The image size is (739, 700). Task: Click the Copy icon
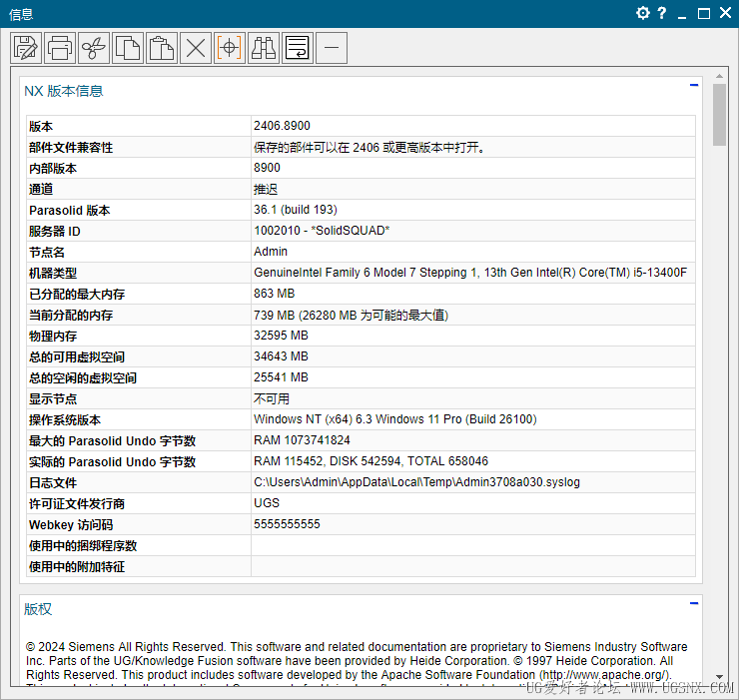coord(128,48)
